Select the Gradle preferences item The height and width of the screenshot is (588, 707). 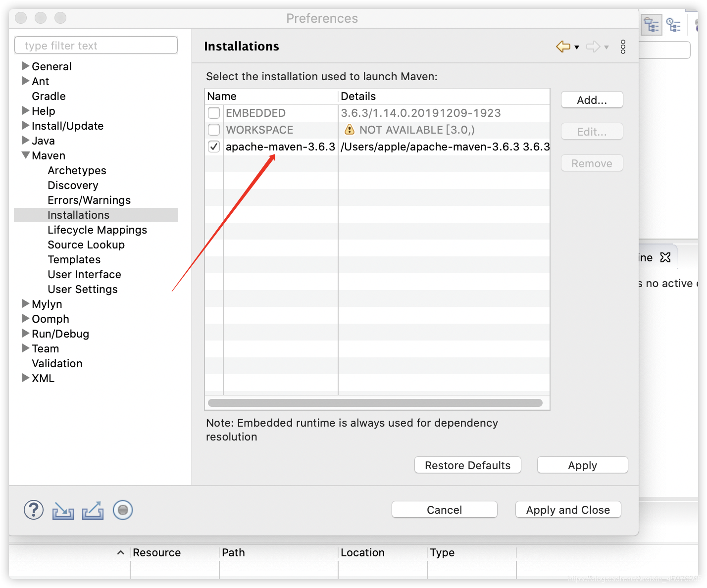tap(49, 96)
